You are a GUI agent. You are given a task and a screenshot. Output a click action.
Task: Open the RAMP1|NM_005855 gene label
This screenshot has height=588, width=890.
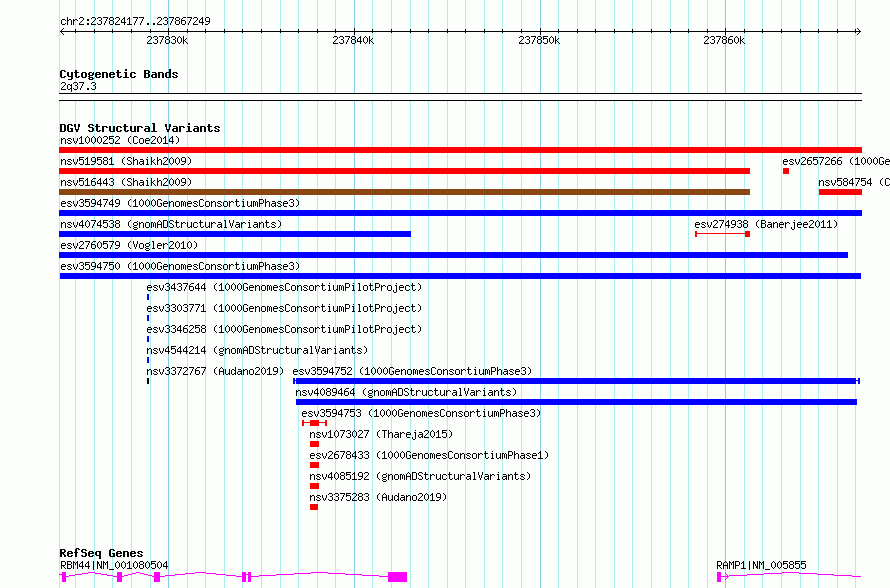tap(761, 565)
